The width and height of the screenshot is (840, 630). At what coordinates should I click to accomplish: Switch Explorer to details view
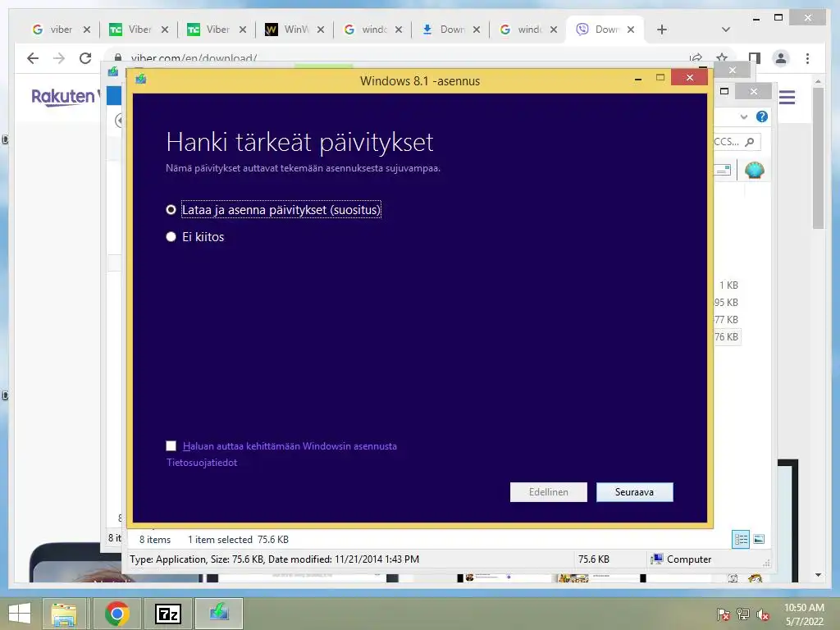pos(741,539)
